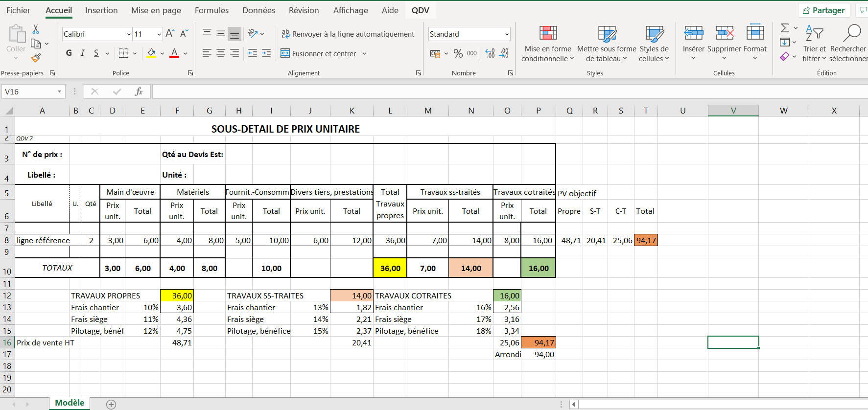868x410 pixels.
Task: Switch to the QDV tab
Action: [420, 10]
